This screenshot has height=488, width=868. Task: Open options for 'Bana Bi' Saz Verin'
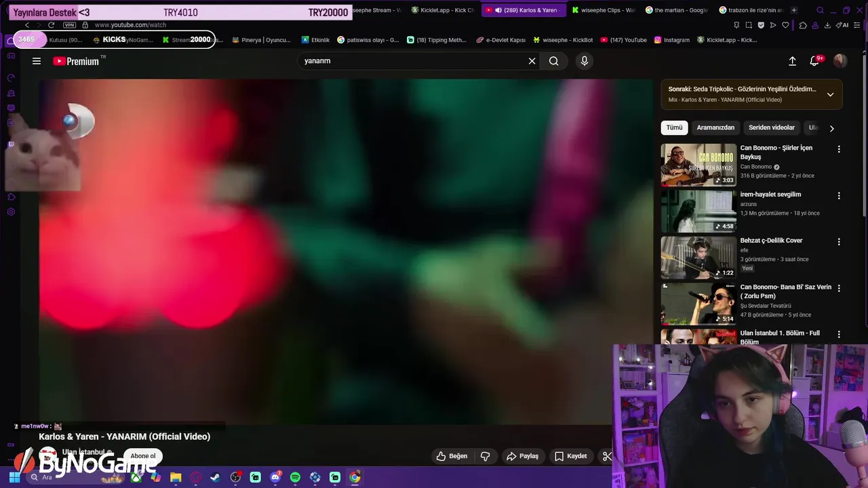[839, 288]
